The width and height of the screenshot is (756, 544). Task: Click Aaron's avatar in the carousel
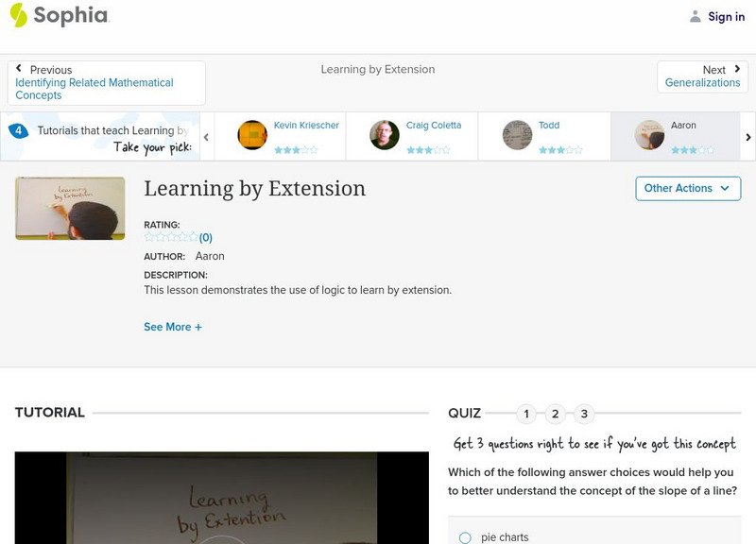coord(649,133)
